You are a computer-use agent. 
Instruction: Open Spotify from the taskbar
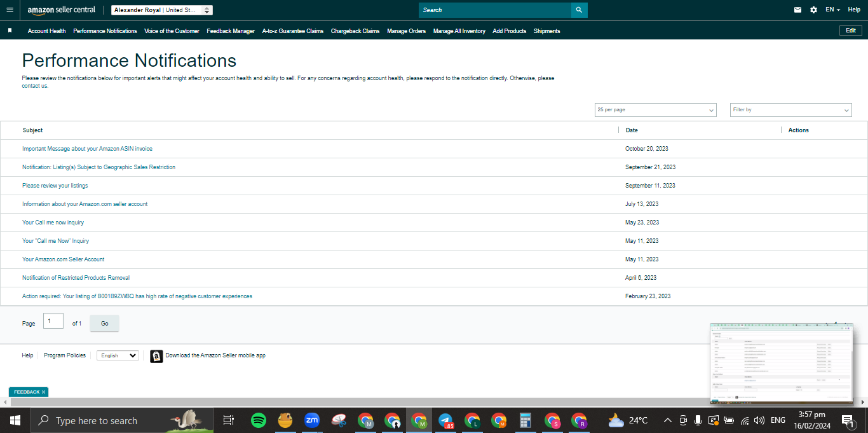click(258, 420)
